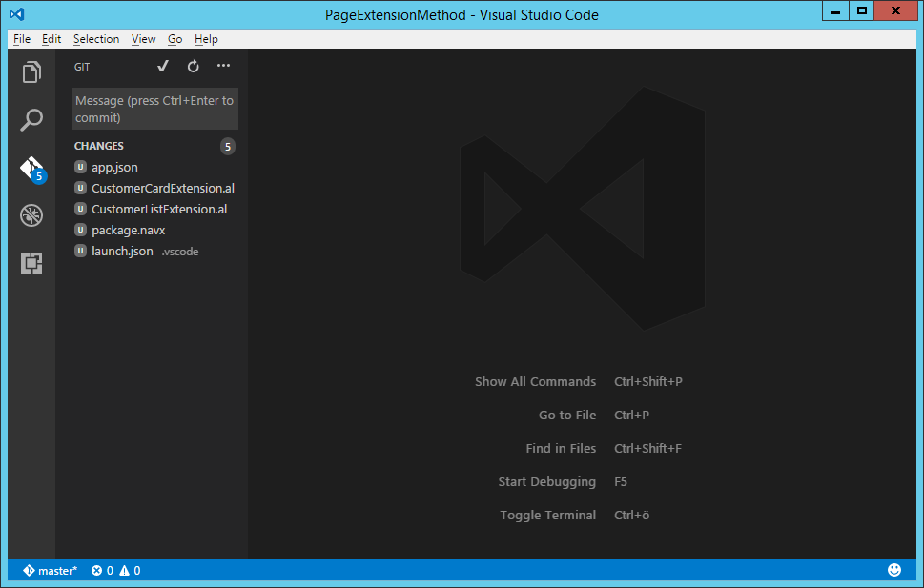Click the GIT panel title label
The width and height of the screenshot is (924, 588).
click(82, 67)
